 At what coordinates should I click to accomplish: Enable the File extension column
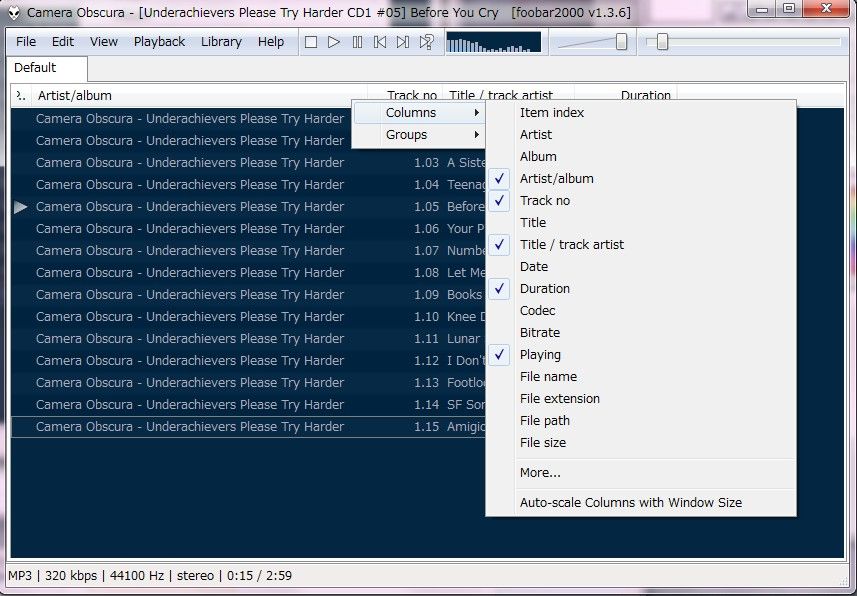[x=641, y=399]
